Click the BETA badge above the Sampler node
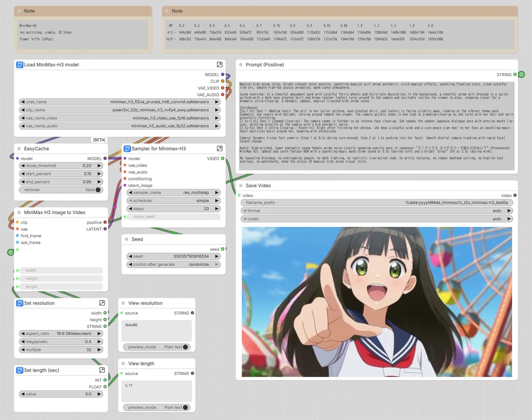 pyautogui.click(x=99, y=140)
